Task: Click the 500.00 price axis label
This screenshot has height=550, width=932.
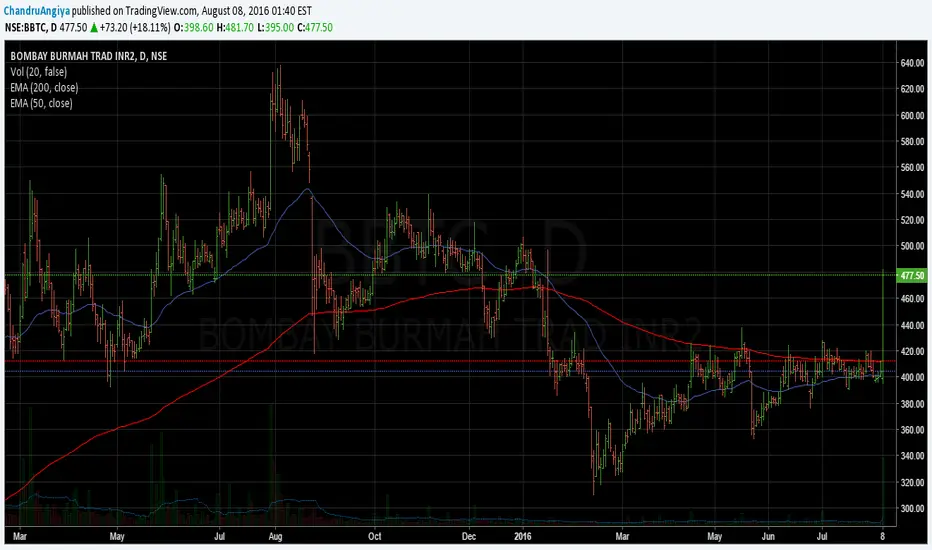Action: tap(912, 246)
